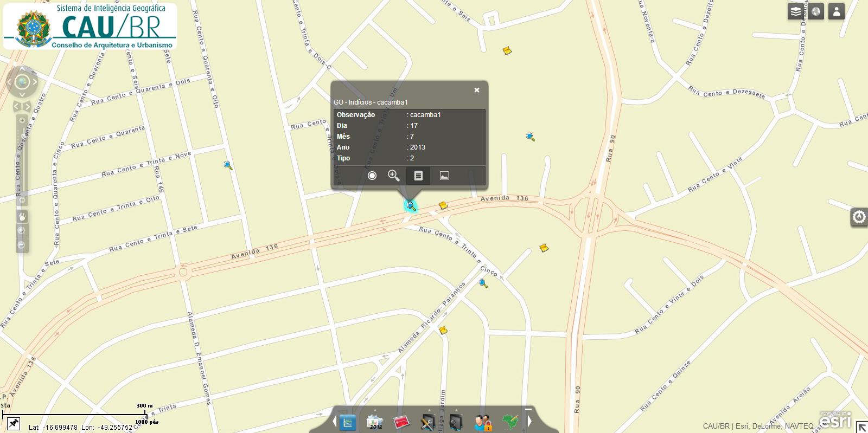Expand group above tools folder widget
The image size is (868, 433).
pyautogui.click(x=429, y=410)
